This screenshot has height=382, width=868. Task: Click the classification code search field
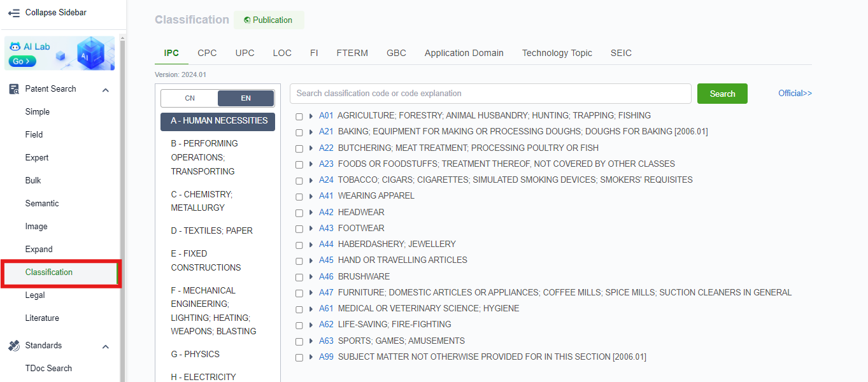490,94
